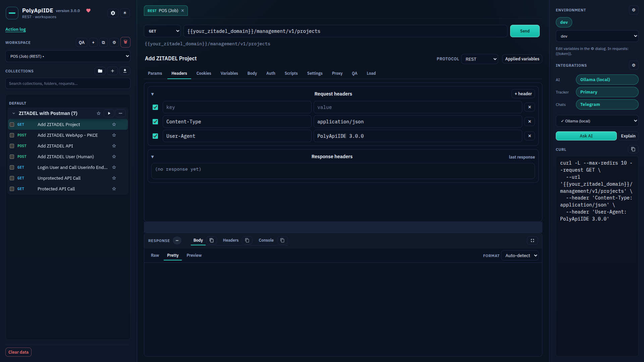Open the app settings gear icon
This screenshot has width=644, height=362.
pos(113,13)
